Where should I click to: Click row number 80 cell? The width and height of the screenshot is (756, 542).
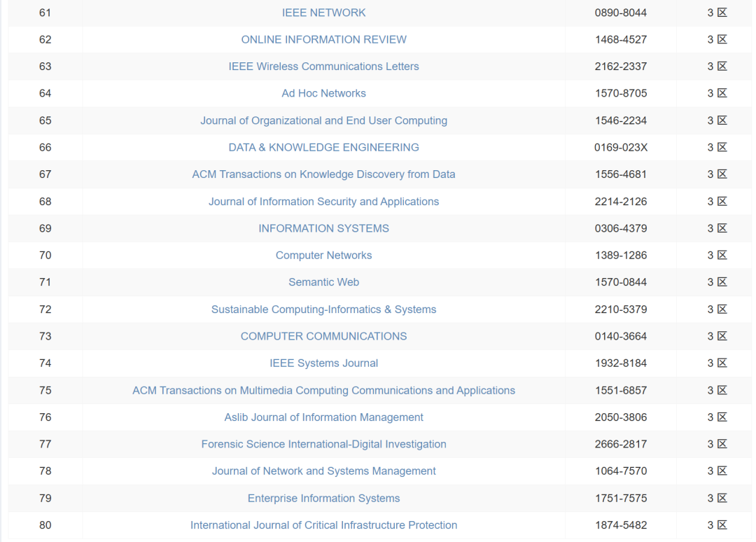(x=45, y=525)
